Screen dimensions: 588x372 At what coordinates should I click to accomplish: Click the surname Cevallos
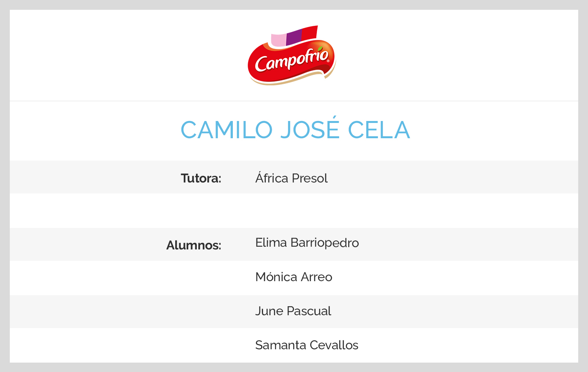(x=334, y=345)
